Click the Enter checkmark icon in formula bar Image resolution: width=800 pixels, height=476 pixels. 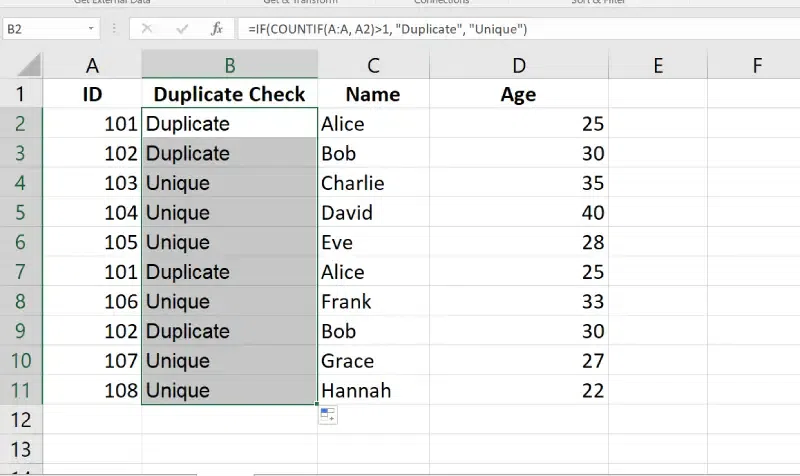point(181,29)
